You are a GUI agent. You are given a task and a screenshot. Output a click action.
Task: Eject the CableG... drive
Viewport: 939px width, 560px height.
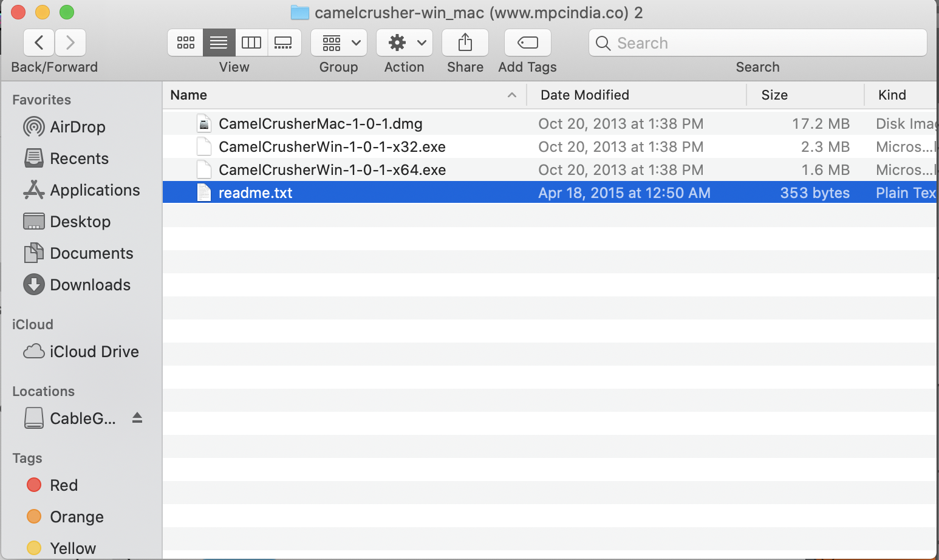pyautogui.click(x=137, y=418)
